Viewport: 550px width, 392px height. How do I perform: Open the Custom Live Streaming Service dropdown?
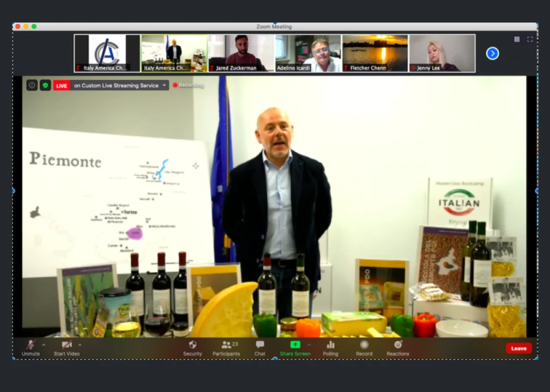(164, 85)
